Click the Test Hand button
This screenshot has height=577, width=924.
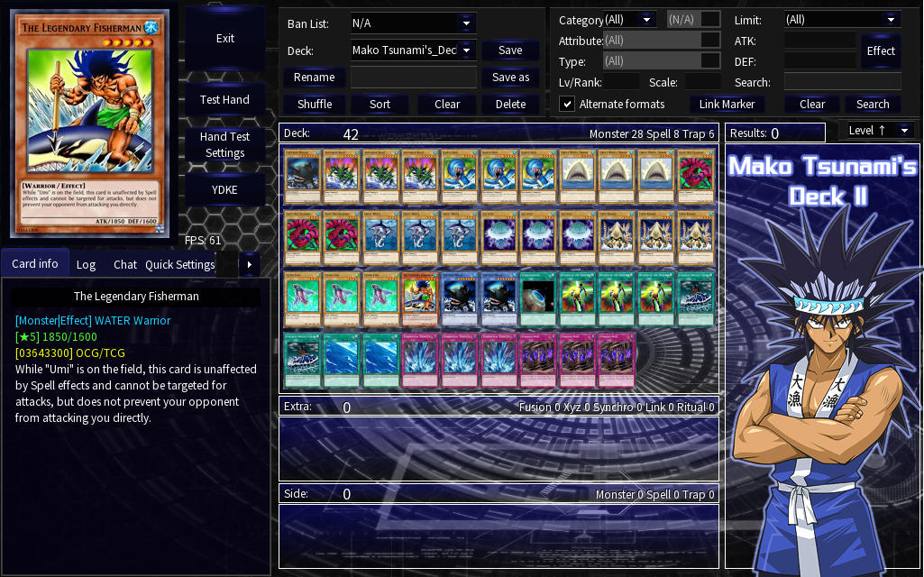coord(224,99)
